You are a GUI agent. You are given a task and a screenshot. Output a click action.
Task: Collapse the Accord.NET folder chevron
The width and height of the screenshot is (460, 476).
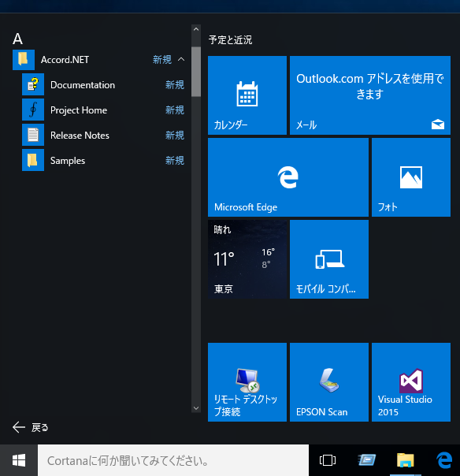click(x=181, y=59)
